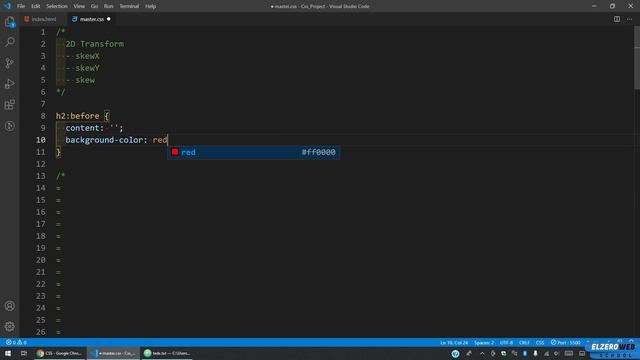Click CRLF end-of-line selector

(524, 342)
